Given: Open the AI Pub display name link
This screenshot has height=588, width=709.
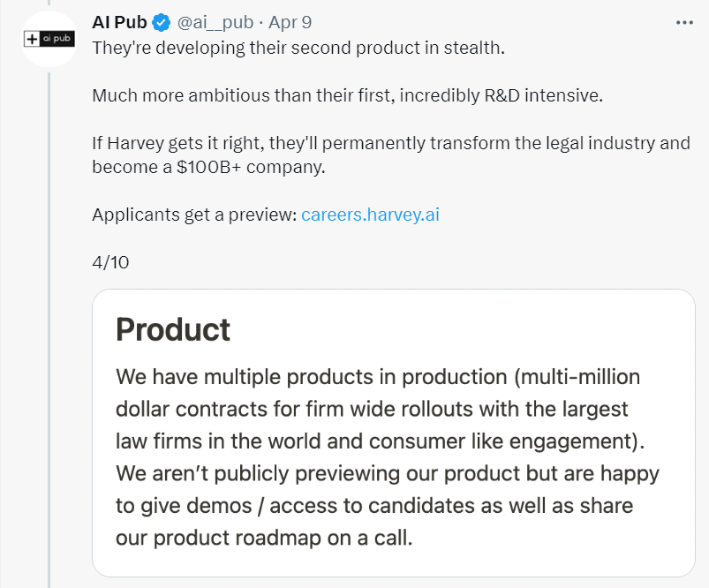Looking at the screenshot, I should coord(119,22).
